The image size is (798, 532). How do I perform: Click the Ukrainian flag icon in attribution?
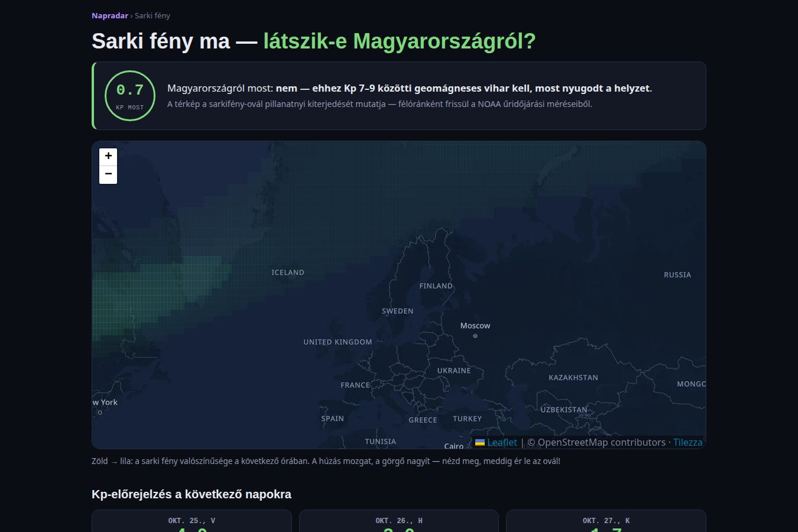click(480, 442)
